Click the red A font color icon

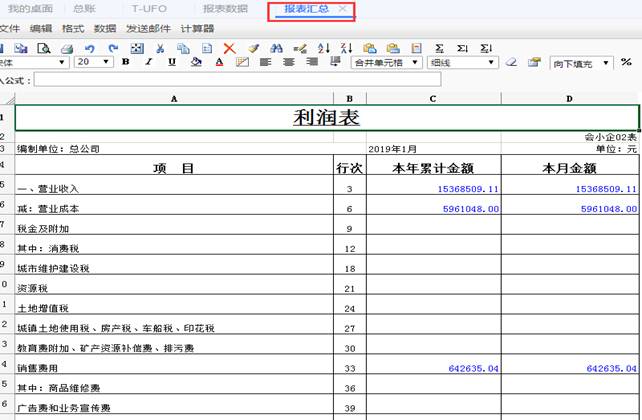pyautogui.click(x=220, y=62)
